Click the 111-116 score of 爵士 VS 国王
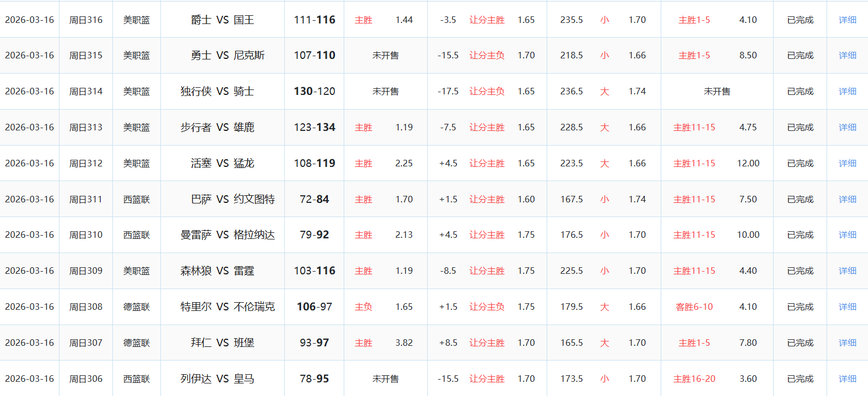 314,20
